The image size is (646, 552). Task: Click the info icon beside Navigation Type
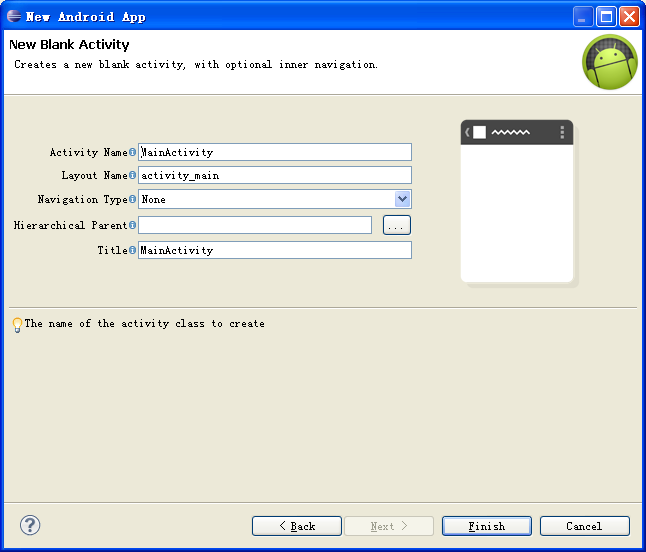pos(132,199)
